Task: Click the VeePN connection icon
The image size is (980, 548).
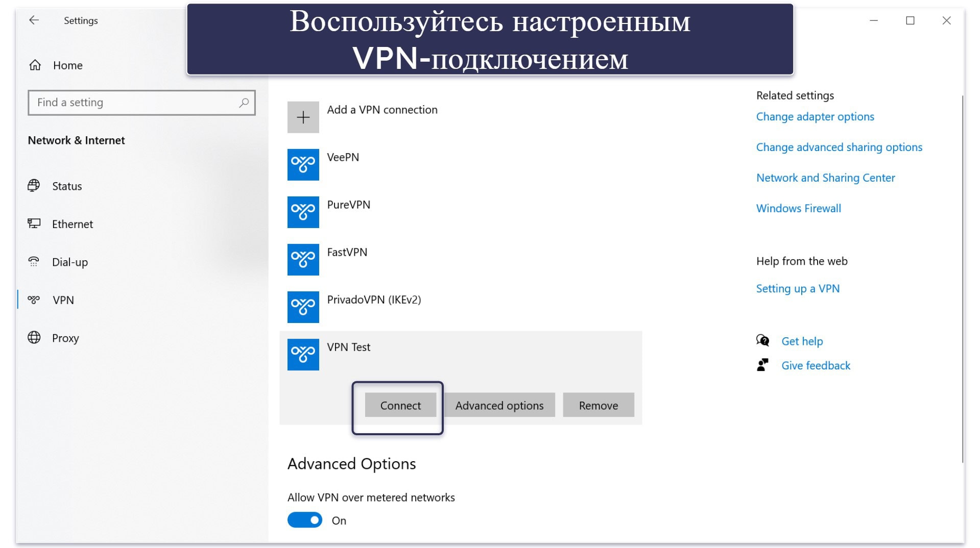Action: click(x=303, y=165)
